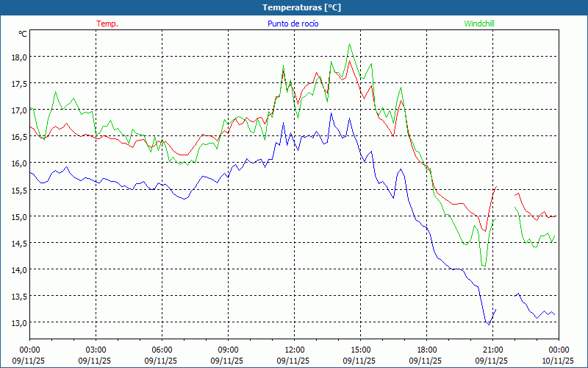588x368 pixels.
Task: Pick the 21:00 time axis label
Action: pyautogui.click(x=492, y=350)
